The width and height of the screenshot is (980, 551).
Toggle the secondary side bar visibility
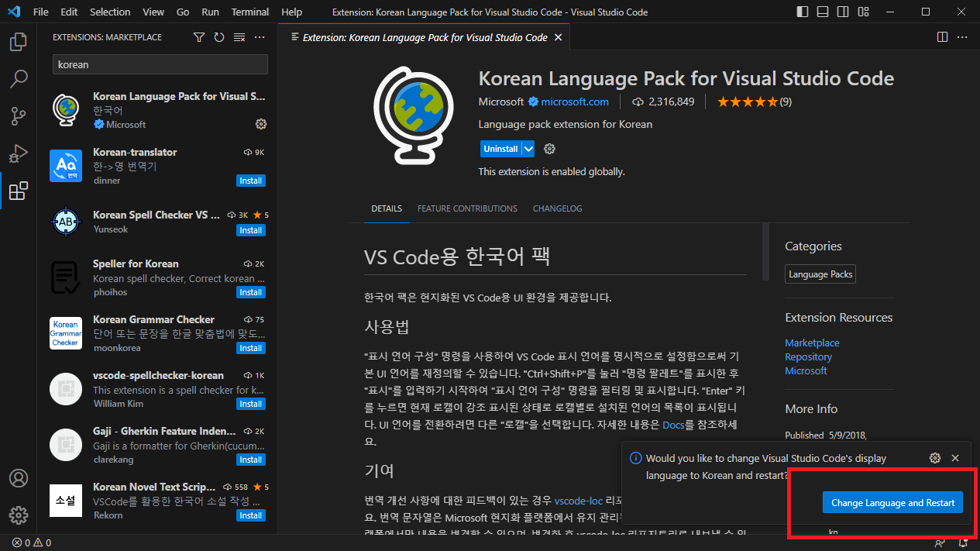coord(844,12)
